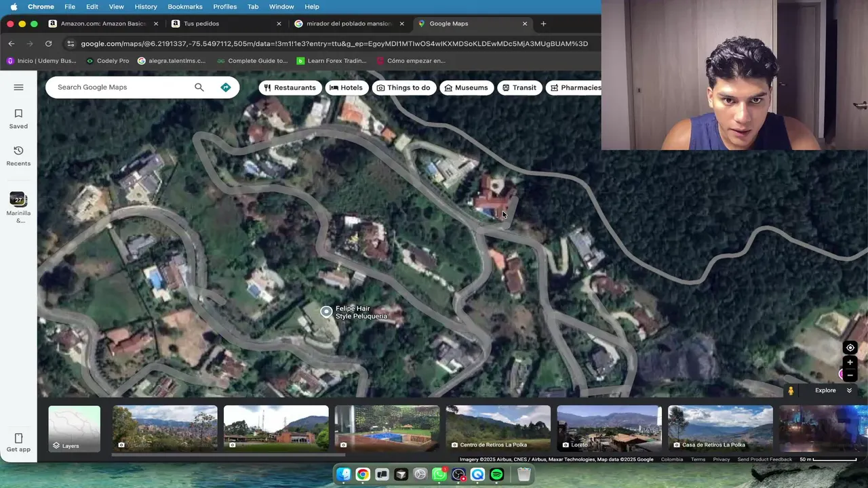
Task: Click the Chrome address bar URL
Action: (334, 43)
